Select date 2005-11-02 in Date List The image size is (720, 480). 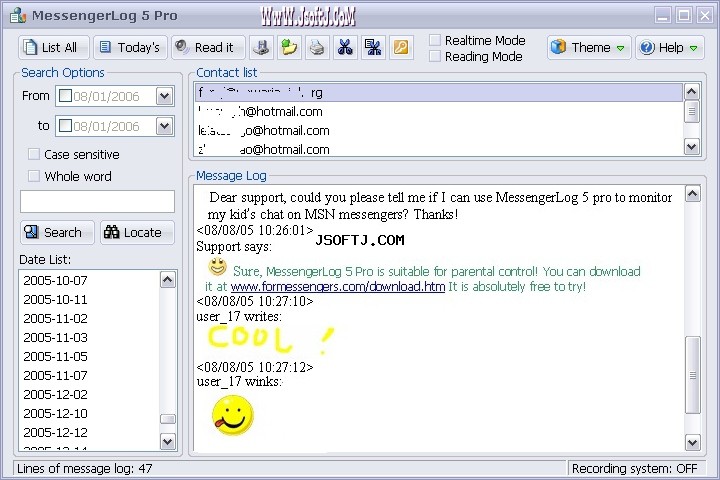click(55, 318)
